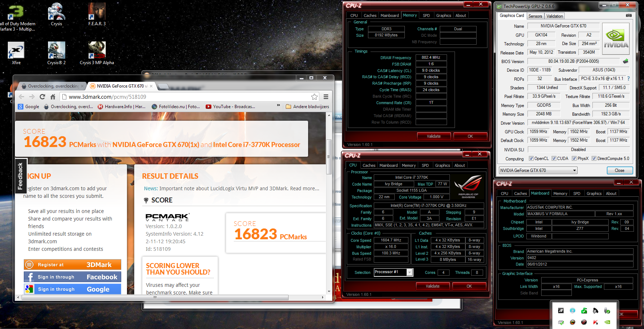Viewport: 644px width, 329px height.
Task: Open the FotoVideo.nu bookmark
Action: (176, 107)
